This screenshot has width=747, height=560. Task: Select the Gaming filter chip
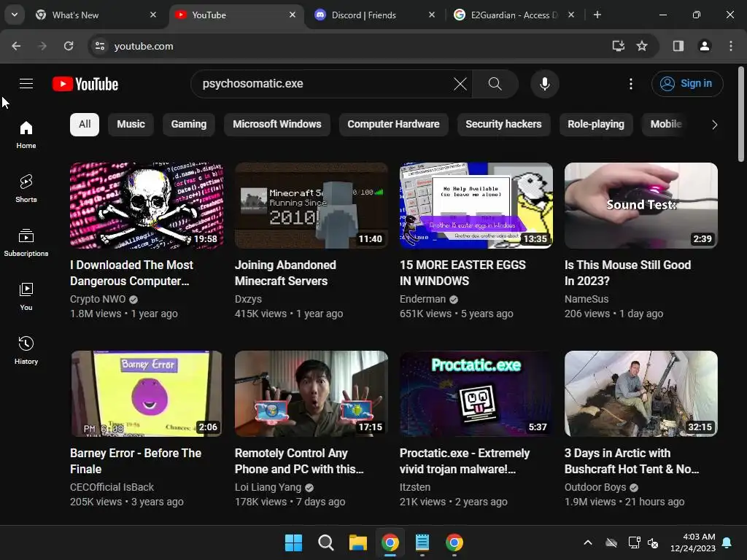[189, 124]
